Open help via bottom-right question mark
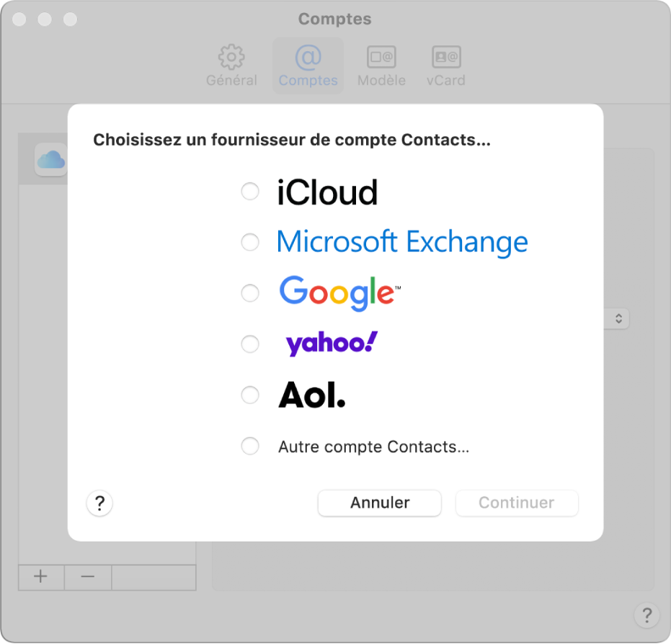This screenshot has height=644, width=671. tap(646, 616)
